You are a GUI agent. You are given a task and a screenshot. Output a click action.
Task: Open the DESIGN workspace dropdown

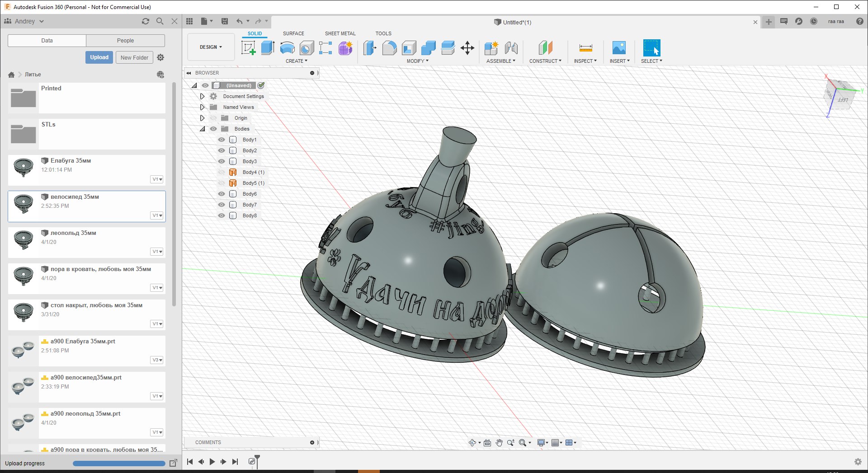tap(211, 47)
